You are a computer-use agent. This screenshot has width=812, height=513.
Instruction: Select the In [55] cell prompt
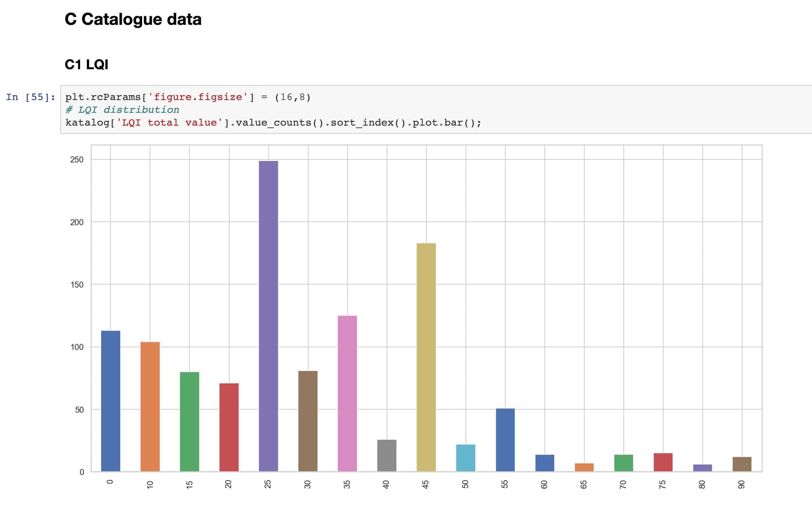tap(31, 97)
